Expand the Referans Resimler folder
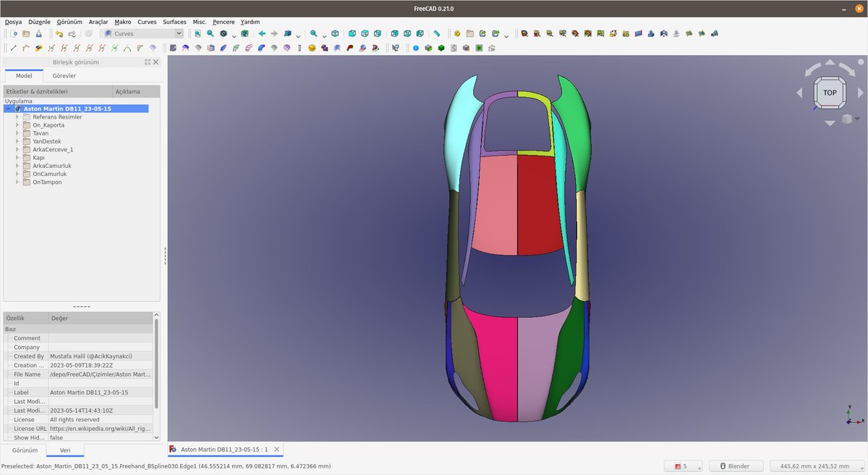 (17, 117)
